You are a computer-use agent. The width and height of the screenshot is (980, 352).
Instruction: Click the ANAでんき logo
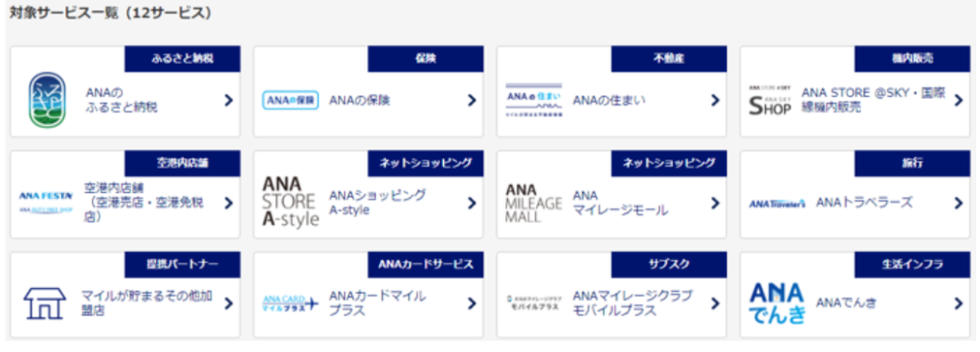click(x=777, y=303)
